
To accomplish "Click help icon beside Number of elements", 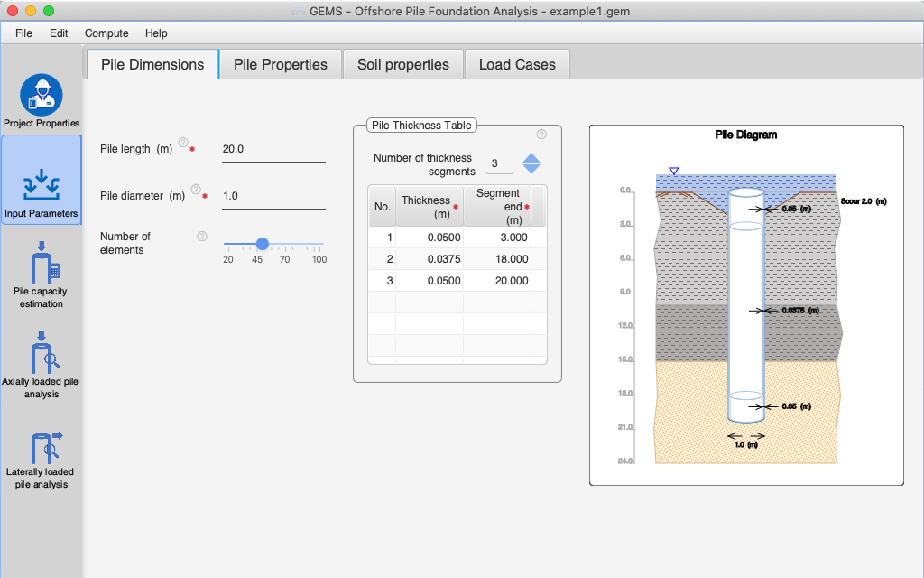I will pyautogui.click(x=202, y=237).
